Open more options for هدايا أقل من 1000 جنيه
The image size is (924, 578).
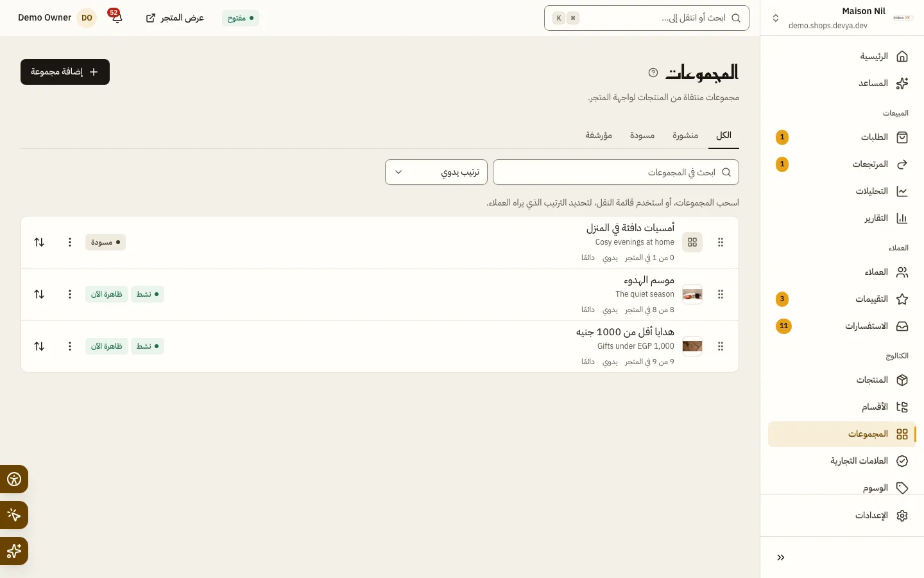click(70, 346)
